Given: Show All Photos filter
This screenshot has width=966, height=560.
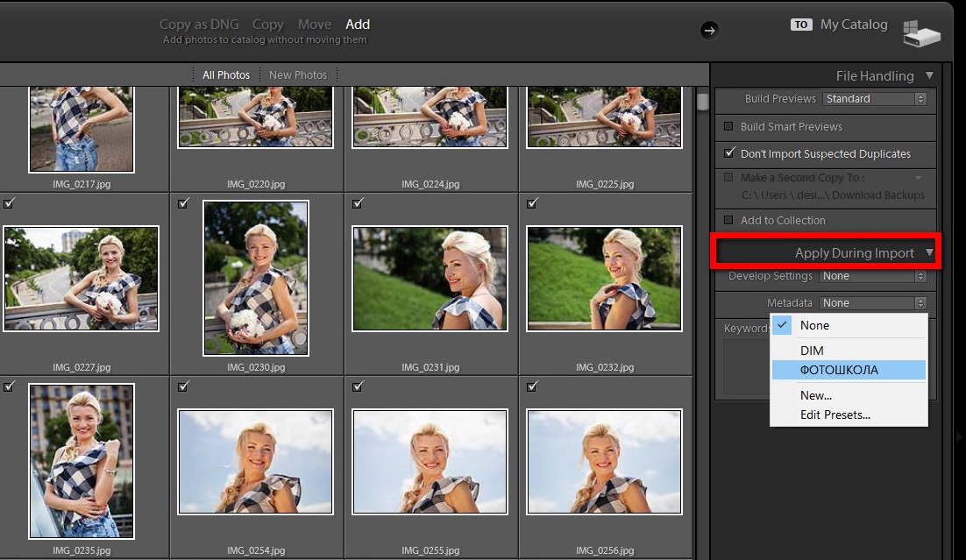Looking at the screenshot, I should (226, 75).
